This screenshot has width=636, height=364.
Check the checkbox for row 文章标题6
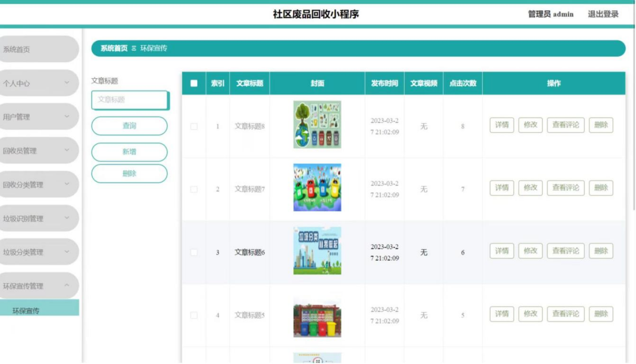tap(194, 253)
